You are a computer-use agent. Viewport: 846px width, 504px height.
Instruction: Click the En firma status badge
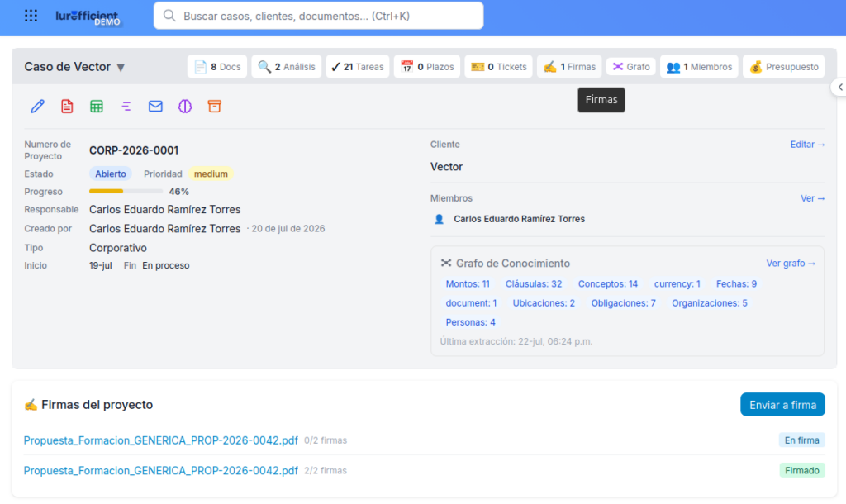(x=801, y=440)
